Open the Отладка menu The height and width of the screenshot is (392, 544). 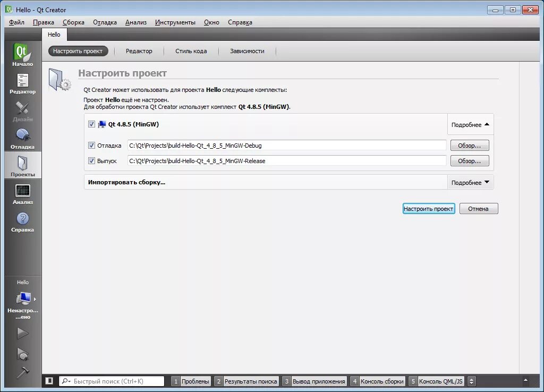tap(105, 22)
